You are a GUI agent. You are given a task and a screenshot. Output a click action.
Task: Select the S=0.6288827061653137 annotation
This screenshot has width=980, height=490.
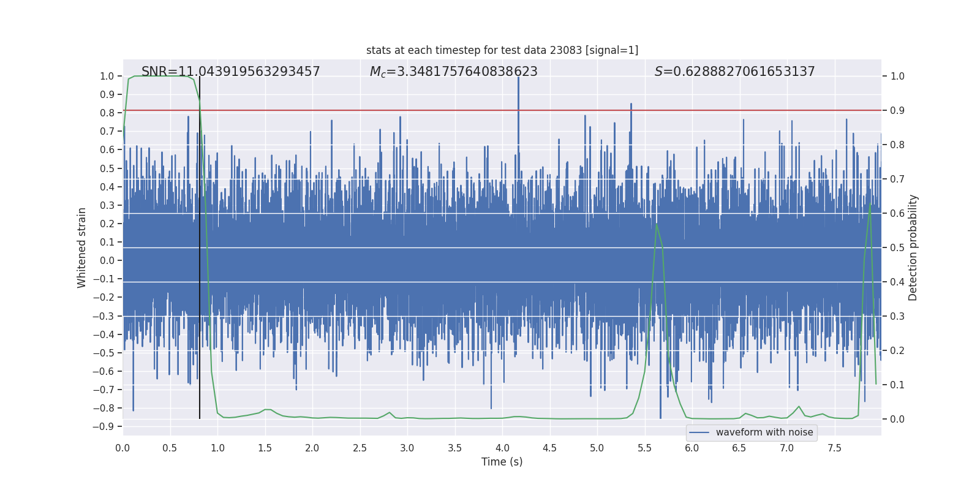click(735, 72)
